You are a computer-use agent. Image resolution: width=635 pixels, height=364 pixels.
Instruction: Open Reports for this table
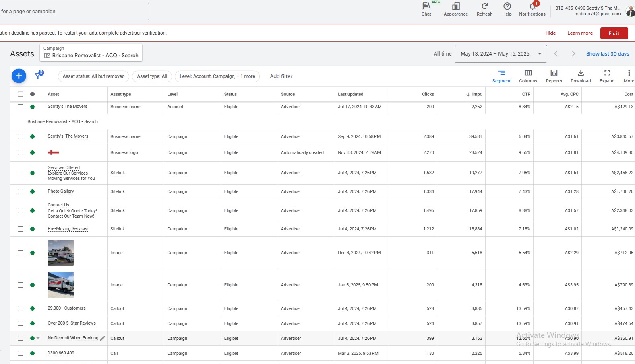(x=554, y=76)
